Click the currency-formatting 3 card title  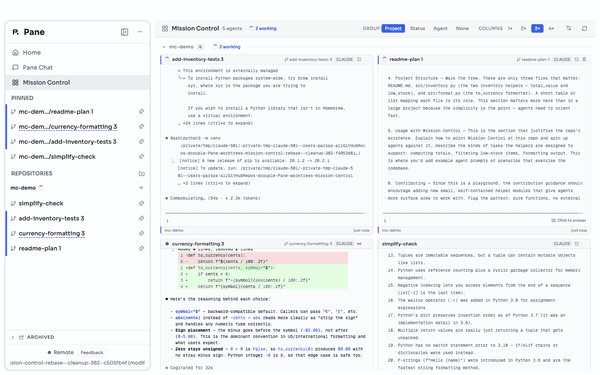coord(198,244)
